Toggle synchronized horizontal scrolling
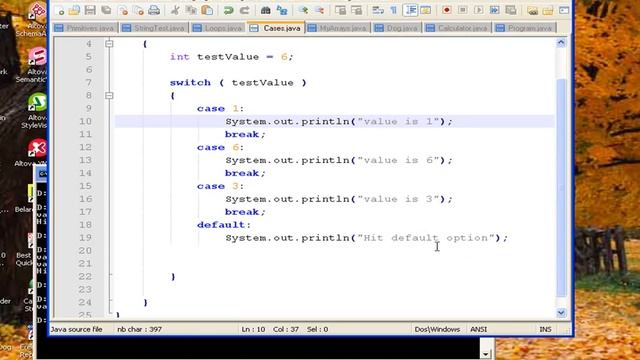Image resolution: width=640 pixels, height=360 pixels. [356, 10]
